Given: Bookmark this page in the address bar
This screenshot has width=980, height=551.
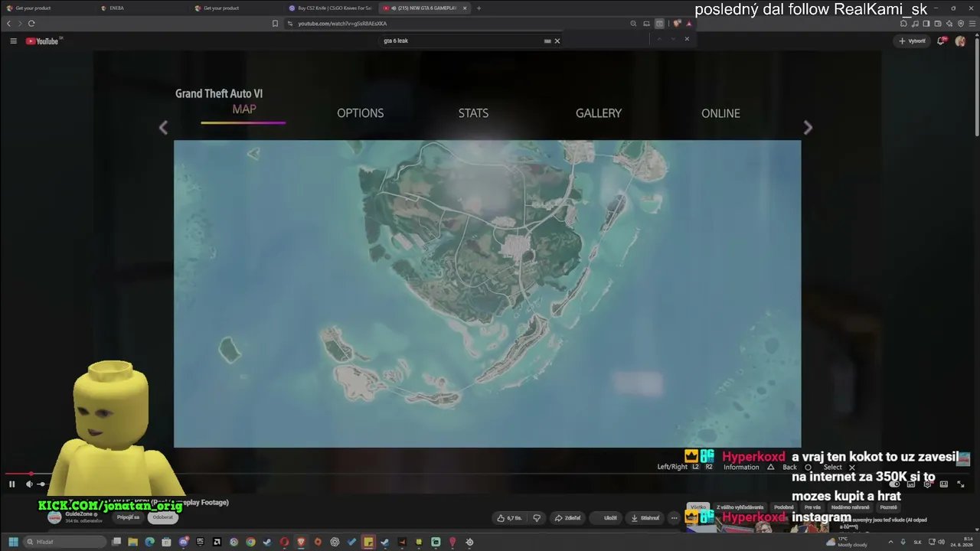Looking at the screenshot, I should (x=276, y=24).
